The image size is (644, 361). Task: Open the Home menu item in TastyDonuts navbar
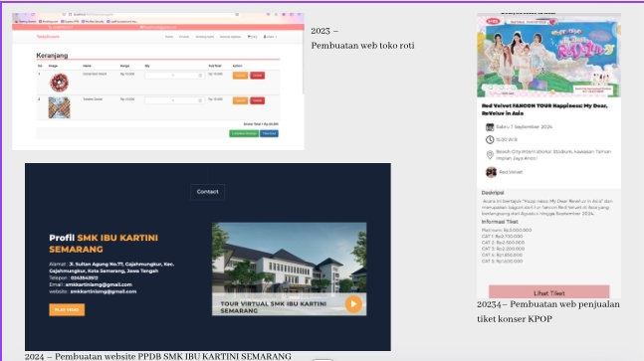coord(169,37)
